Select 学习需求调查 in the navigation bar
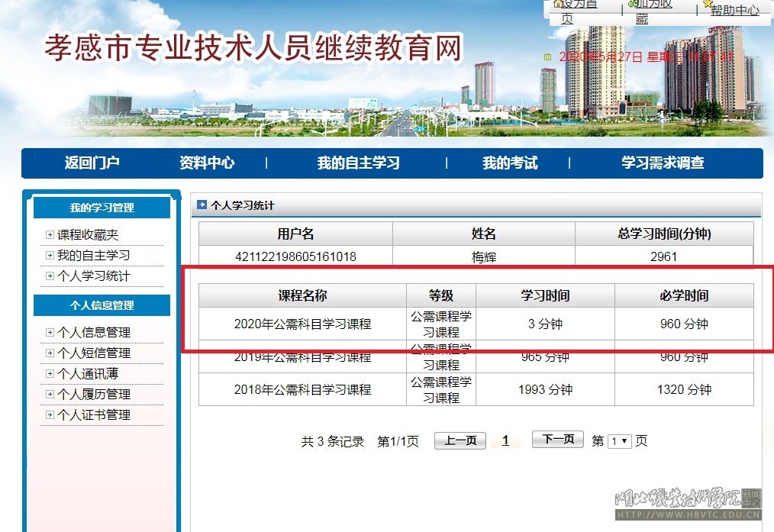The width and height of the screenshot is (774, 532). click(x=663, y=163)
